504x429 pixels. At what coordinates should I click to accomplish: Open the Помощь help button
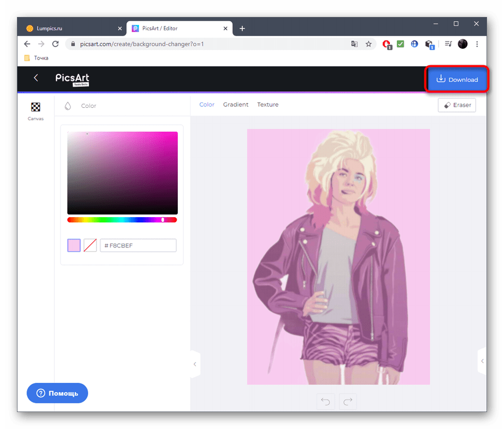click(57, 393)
